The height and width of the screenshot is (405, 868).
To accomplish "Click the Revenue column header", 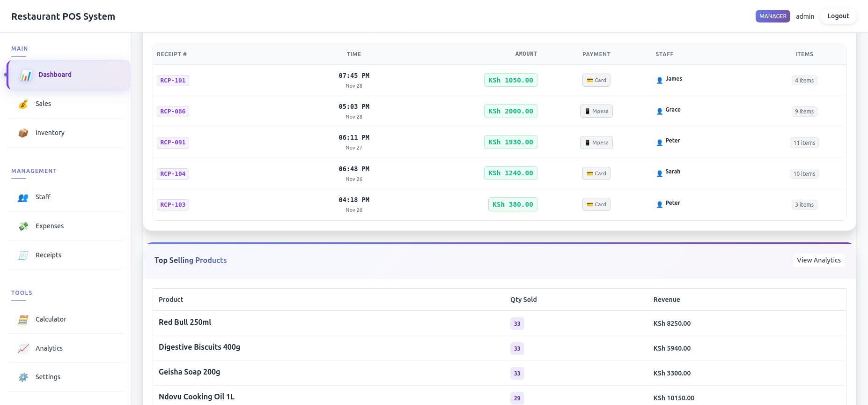I will click(667, 300).
